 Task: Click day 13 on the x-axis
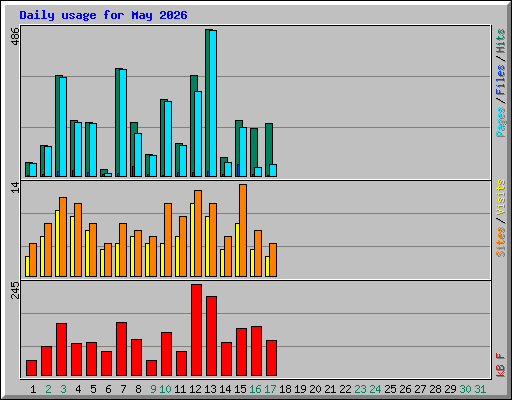[x=210, y=389]
